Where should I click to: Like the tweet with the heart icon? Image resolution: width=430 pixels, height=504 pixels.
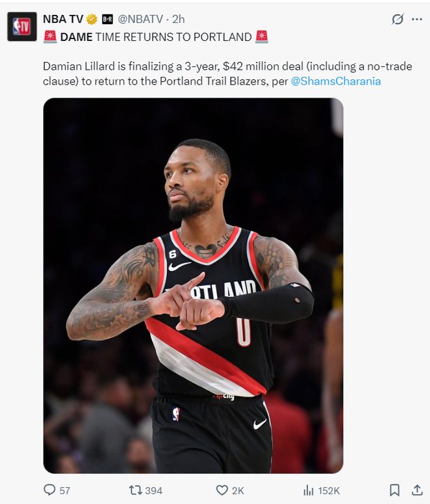click(x=222, y=490)
